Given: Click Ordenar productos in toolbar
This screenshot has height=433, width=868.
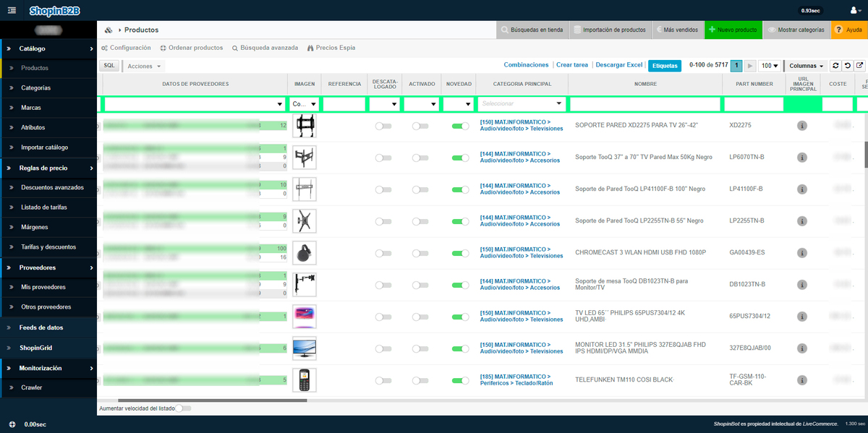Looking at the screenshot, I should click(x=191, y=48).
